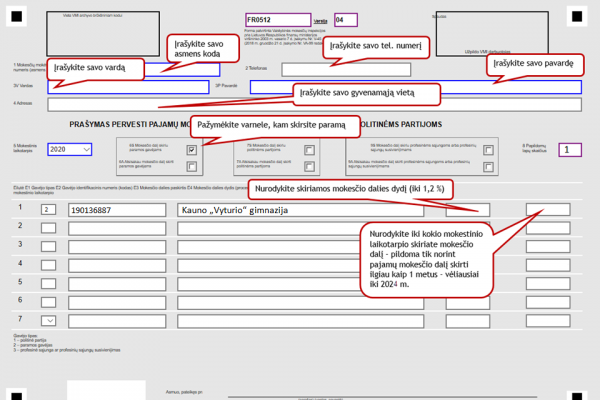The image size is (600, 400).
Task: Click the underlined Versija label
Action: (320, 21)
